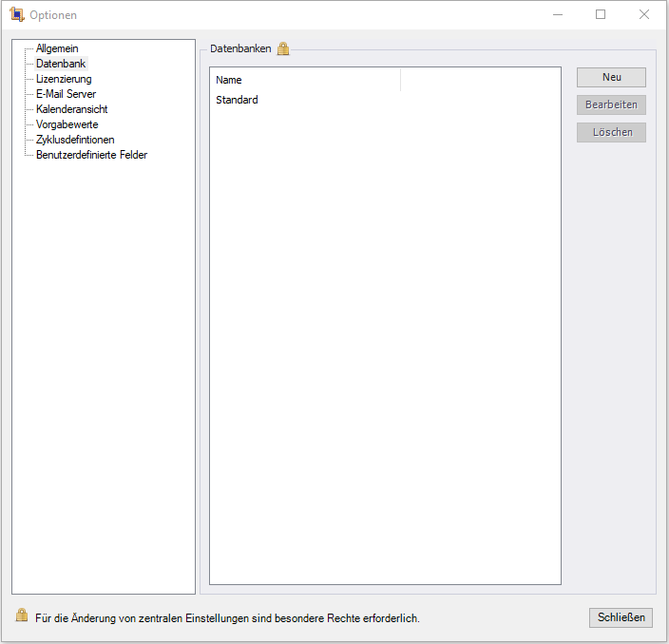Minimize the Optionen window
Screen dimensions: 669x644
(557, 14)
